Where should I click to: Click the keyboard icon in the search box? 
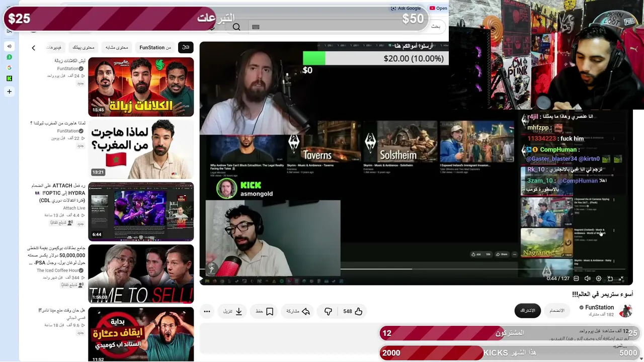coord(256,27)
